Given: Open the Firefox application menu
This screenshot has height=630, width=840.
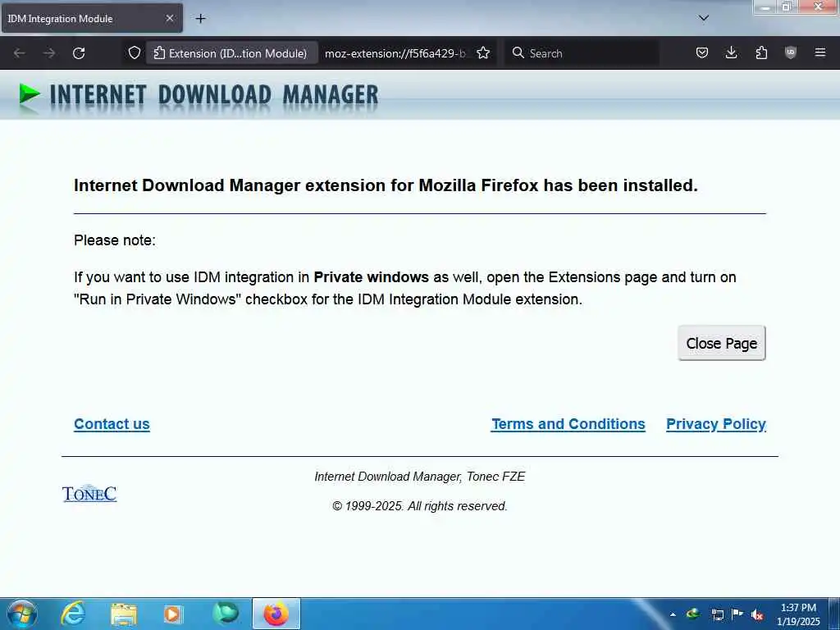Looking at the screenshot, I should point(820,53).
